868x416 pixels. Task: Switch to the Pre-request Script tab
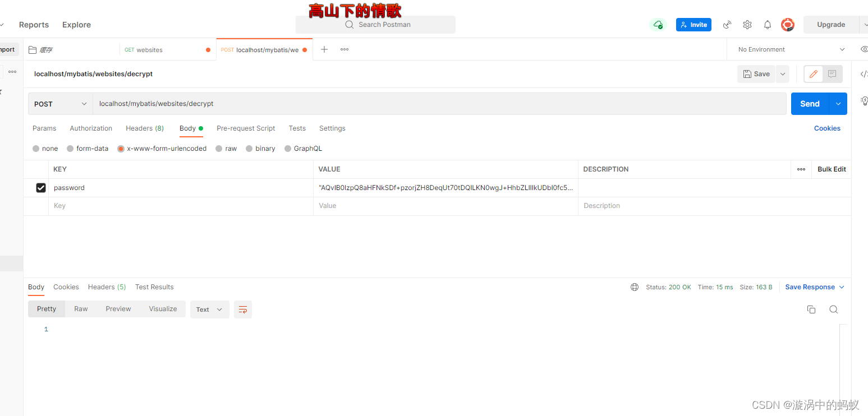(x=246, y=128)
